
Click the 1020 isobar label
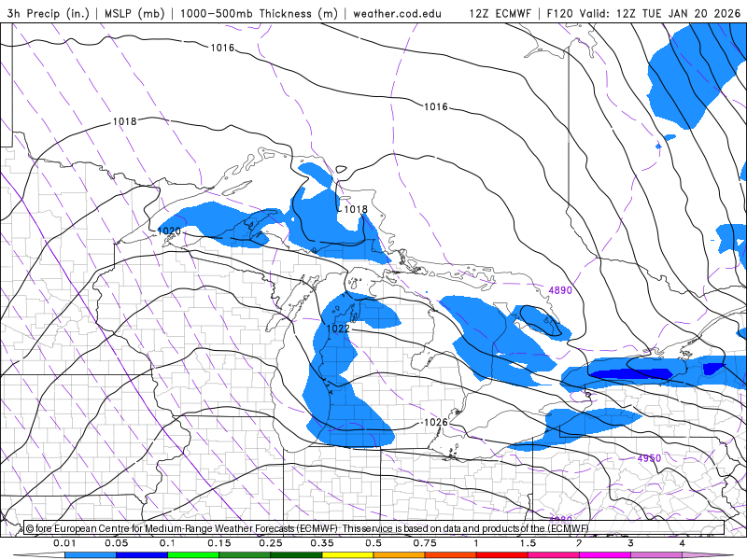tap(169, 231)
